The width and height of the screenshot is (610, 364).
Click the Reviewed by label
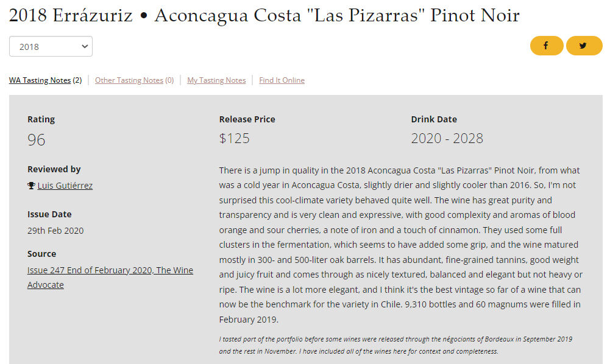click(54, 169)
